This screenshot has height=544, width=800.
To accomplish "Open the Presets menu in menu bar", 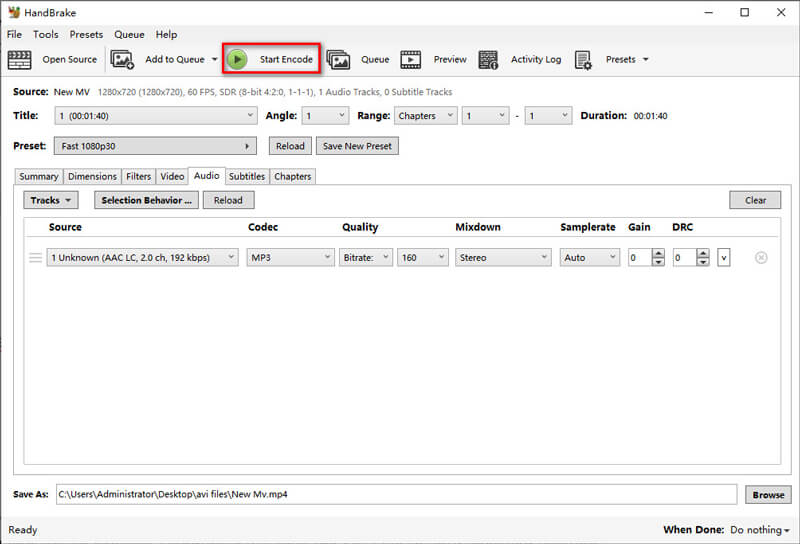I will pyautogui.click(x=86, y=34).
